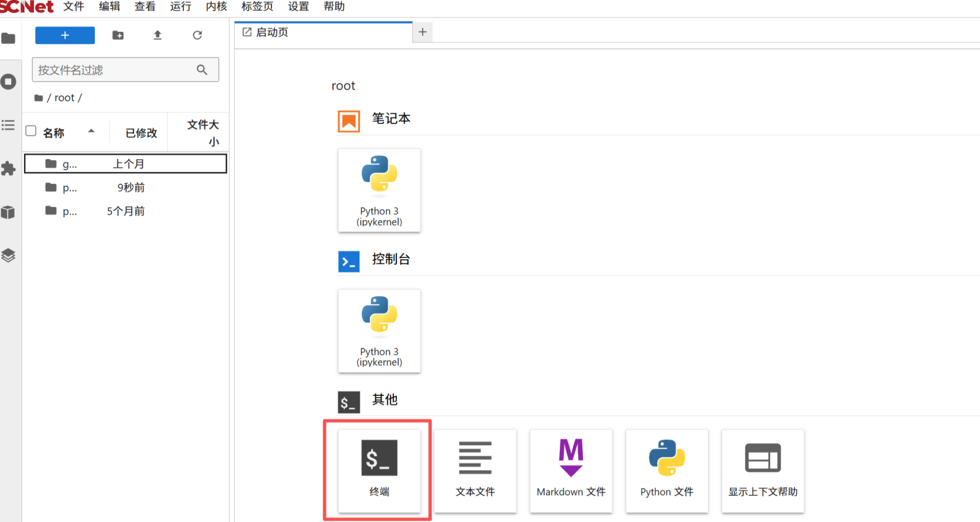Click the blue new launcher plus button
This screenshot has width=980, height=522.
point(65,35)
